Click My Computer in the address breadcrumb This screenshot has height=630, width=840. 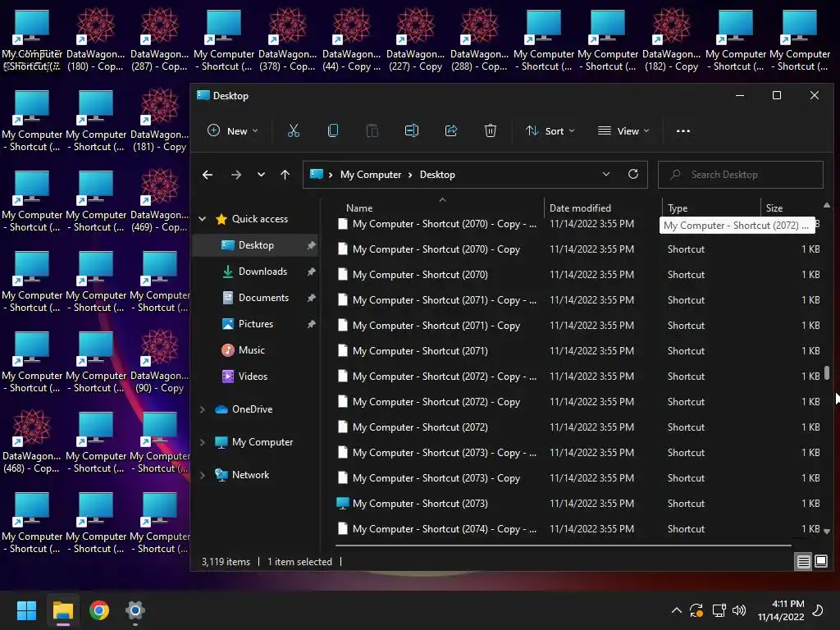click(x=371, y=175)
